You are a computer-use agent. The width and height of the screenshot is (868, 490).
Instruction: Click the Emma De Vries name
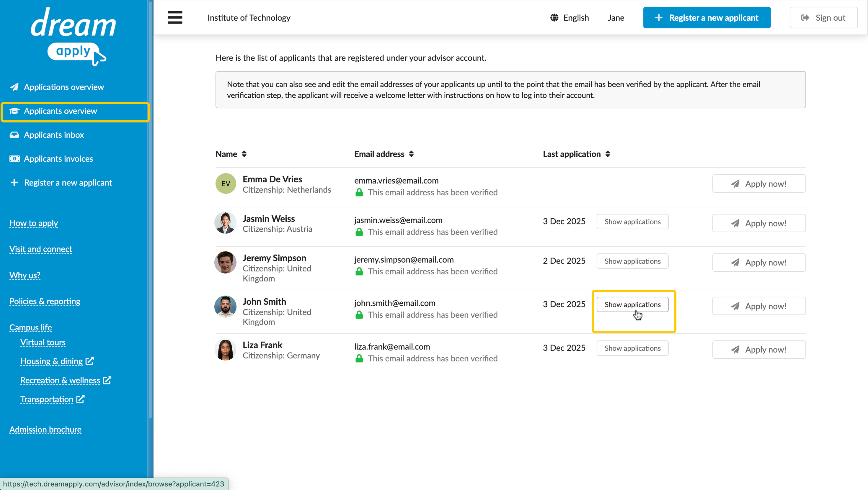(x=272, y=179)
